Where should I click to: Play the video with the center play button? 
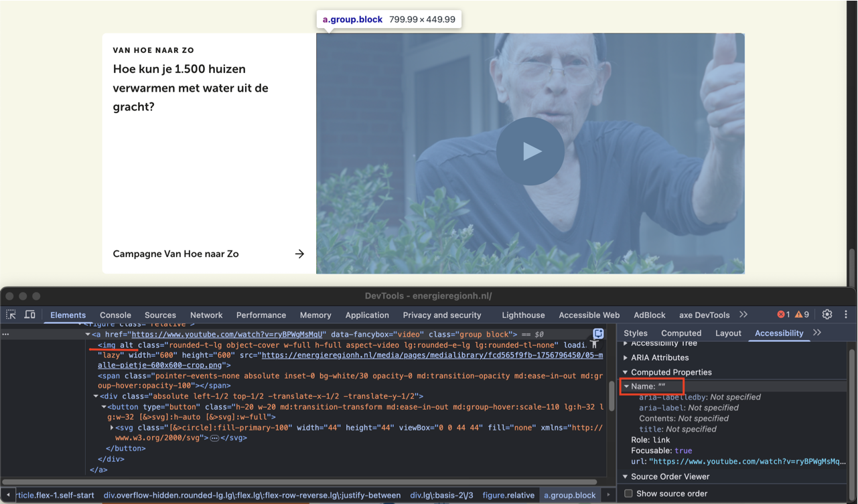tap(530, 151)
